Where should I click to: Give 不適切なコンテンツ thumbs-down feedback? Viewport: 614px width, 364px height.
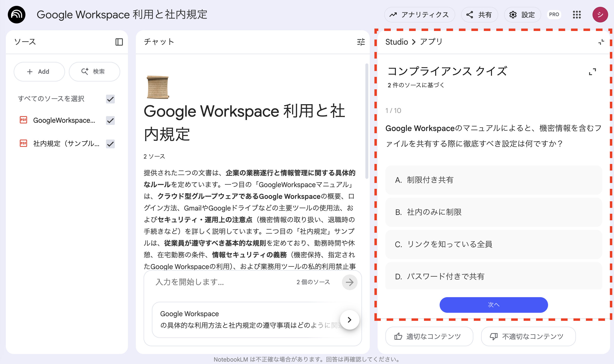[x=528, y=336]
